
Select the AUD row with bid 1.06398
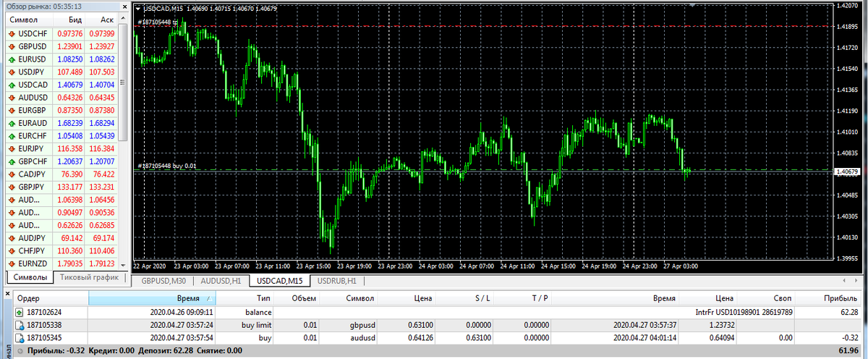click(63, 199)
